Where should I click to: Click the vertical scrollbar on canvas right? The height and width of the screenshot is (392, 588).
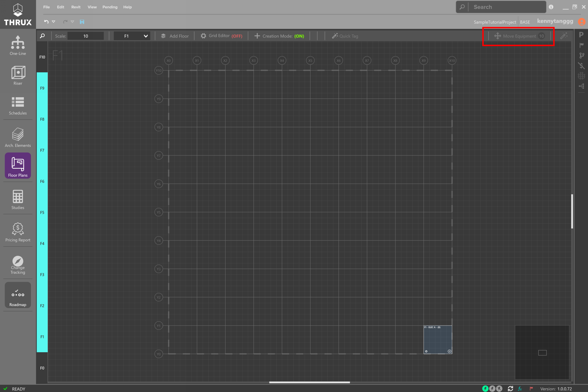tap(572, 211)
